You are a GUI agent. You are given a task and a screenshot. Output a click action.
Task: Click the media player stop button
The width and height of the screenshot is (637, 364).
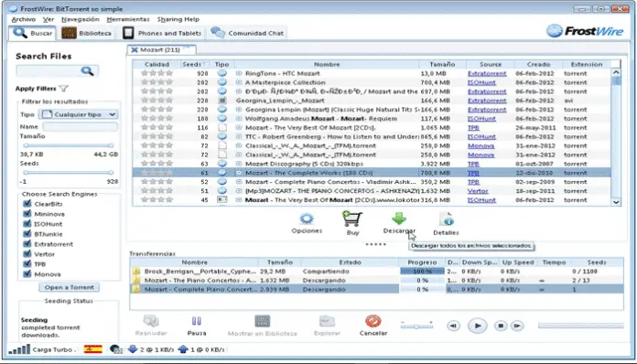pyautogui.click(x=501, y=326)
